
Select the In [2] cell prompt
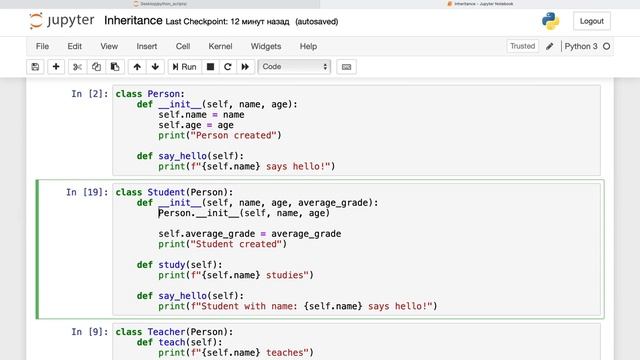tap(90, 94)
